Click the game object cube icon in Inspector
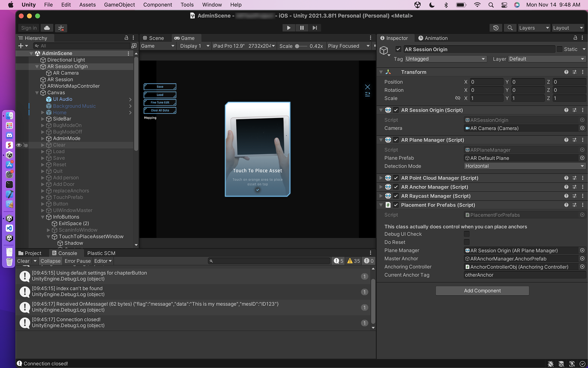 [x=384, y=50]
